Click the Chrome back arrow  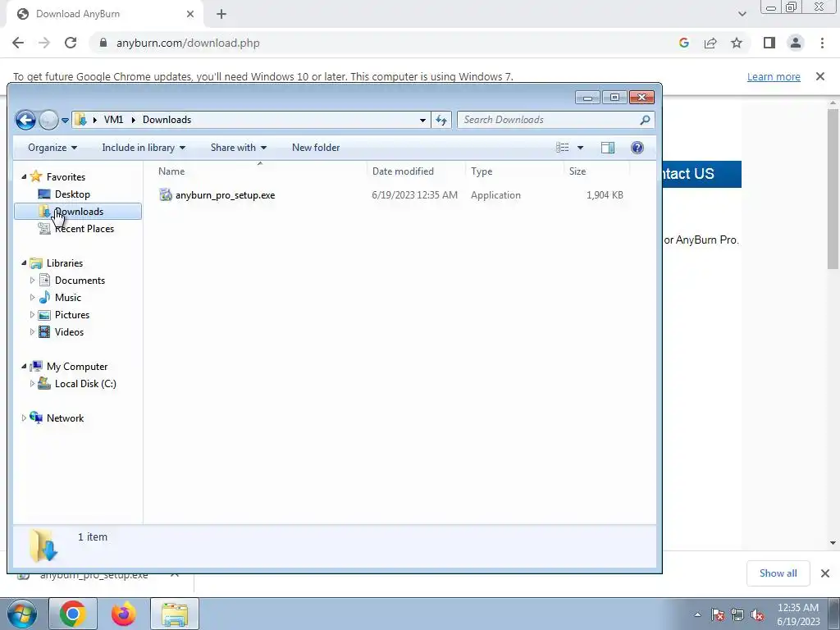pos(18,43)
